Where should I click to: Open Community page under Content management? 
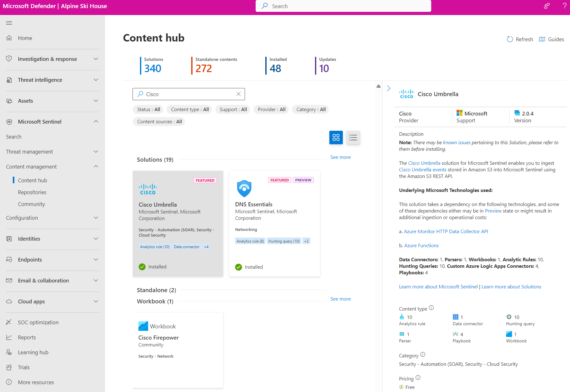[31, 204]
